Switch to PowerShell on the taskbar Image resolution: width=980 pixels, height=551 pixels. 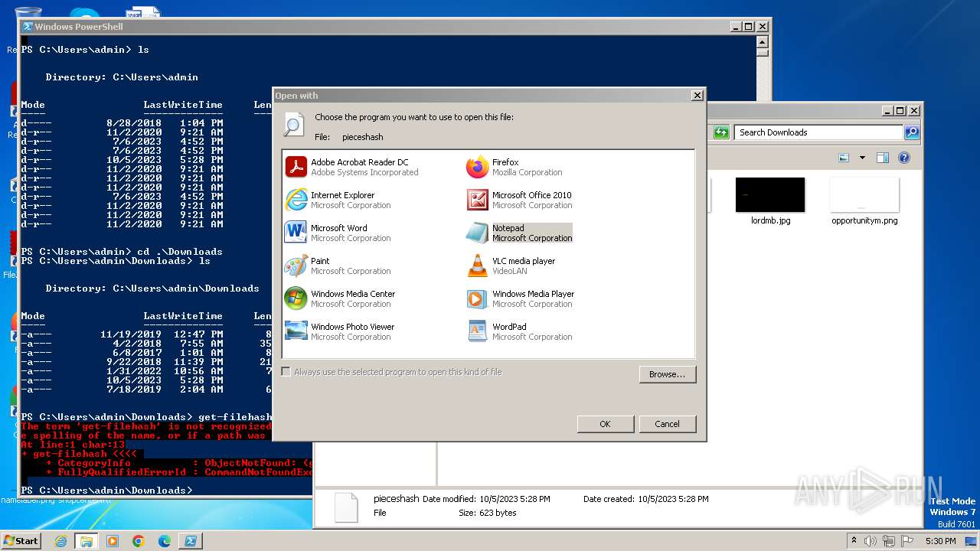coord(191,541)
